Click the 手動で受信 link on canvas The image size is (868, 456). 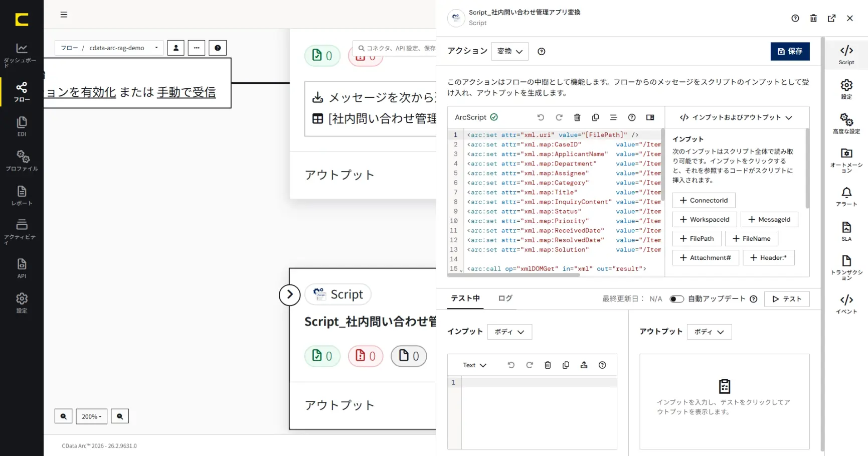tap(187, 92)
